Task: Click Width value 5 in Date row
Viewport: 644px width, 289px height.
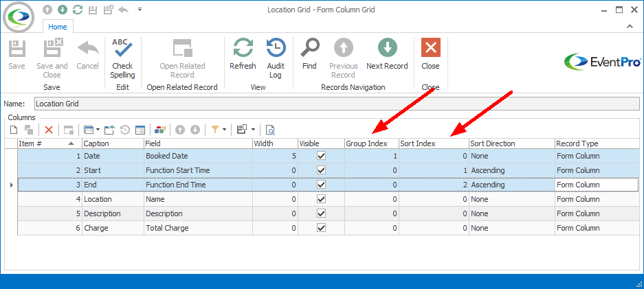Action: [x=275, y=157]
